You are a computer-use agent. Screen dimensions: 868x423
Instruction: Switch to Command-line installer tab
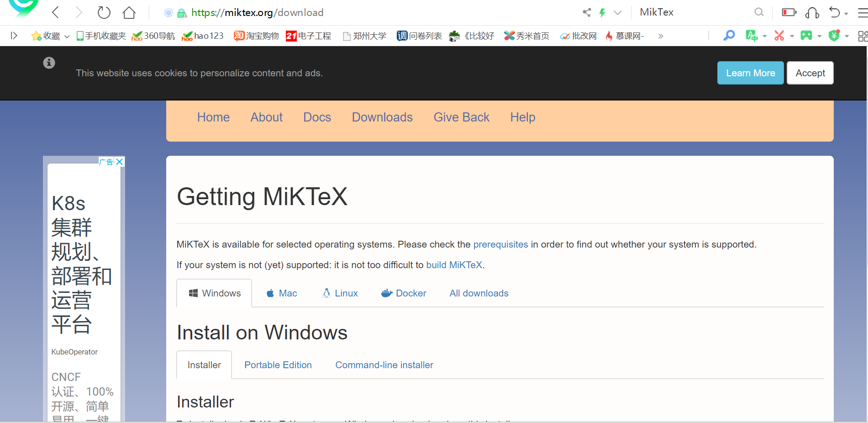click(x=384, y=365)
